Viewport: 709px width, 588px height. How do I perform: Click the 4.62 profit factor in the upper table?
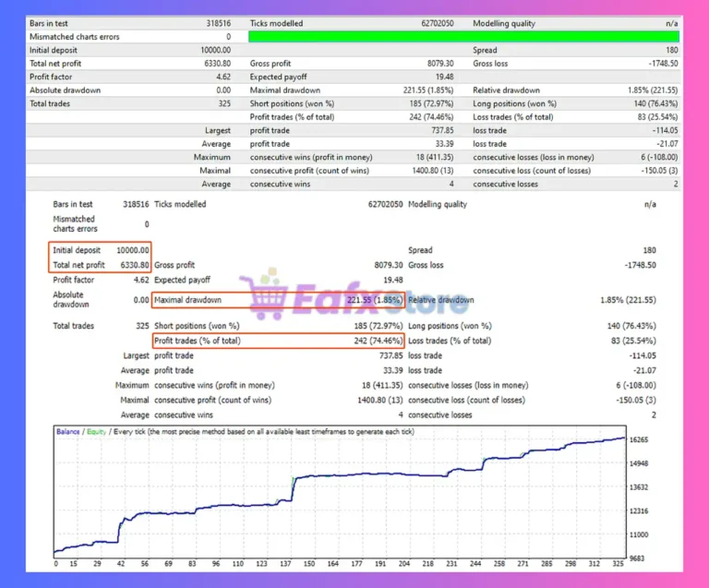[x=223, y=77]
